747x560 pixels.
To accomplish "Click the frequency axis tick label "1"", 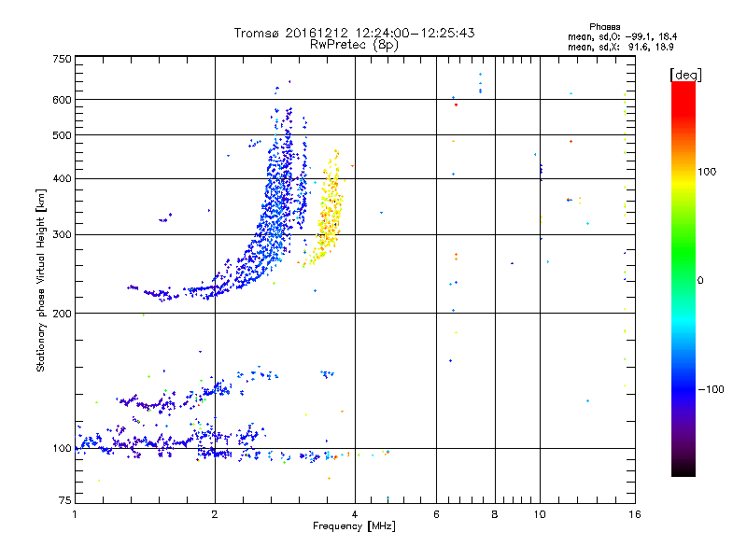I will point(75,514).
